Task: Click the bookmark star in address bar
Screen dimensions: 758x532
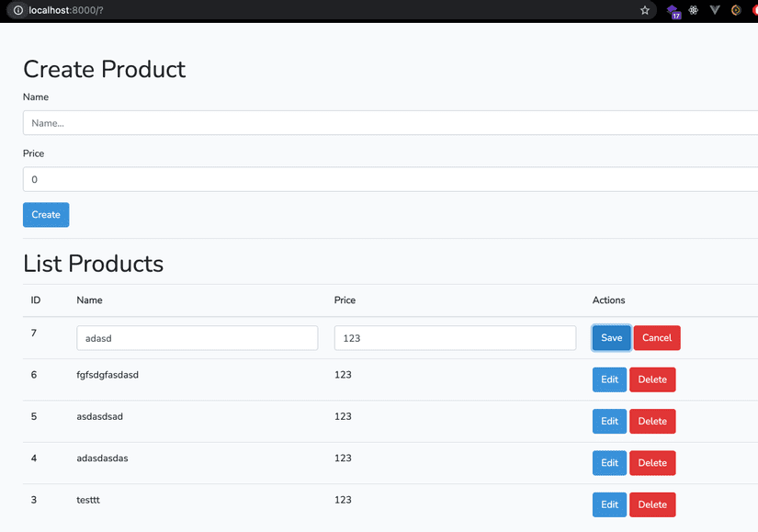Action: [x=645, y=10]
